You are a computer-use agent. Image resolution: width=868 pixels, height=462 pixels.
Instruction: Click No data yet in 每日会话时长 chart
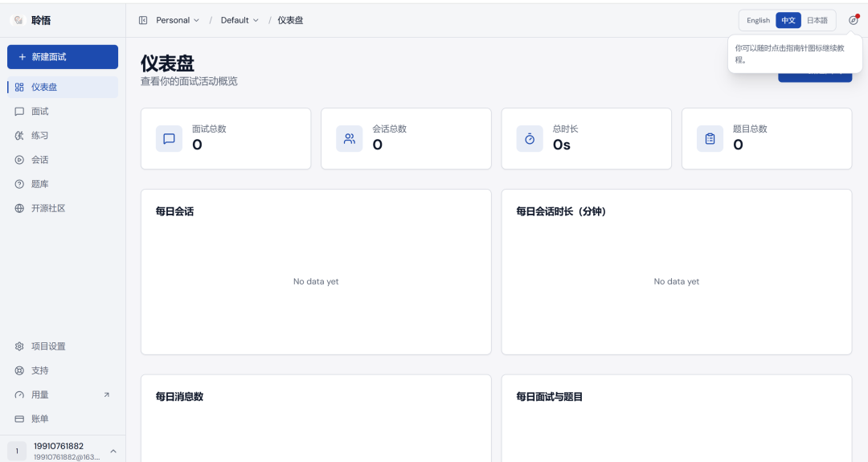coord(677,282)
